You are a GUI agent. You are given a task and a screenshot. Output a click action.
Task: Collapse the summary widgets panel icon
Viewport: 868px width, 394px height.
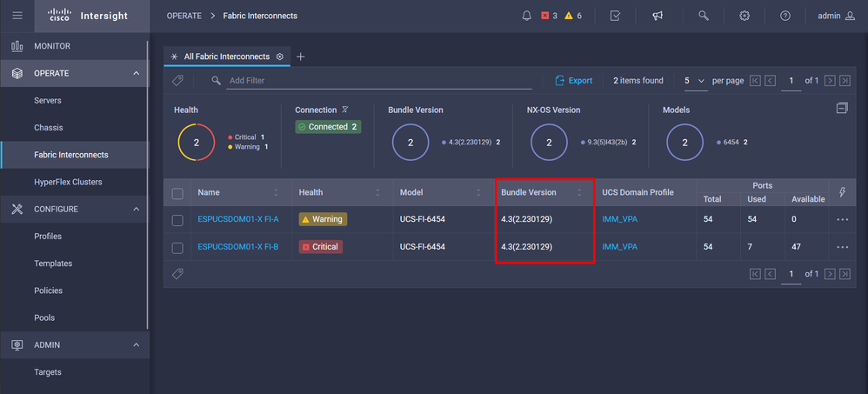[842, 108]
